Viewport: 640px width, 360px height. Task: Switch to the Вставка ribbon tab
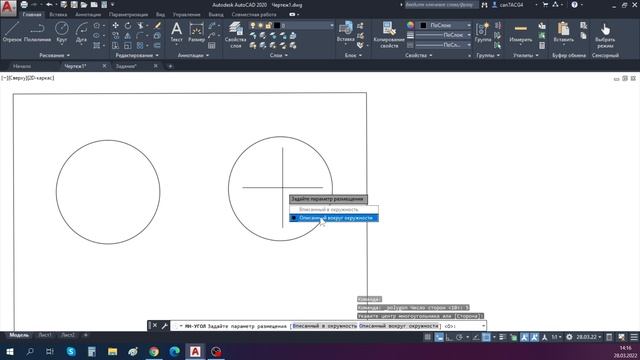point(58,14)
